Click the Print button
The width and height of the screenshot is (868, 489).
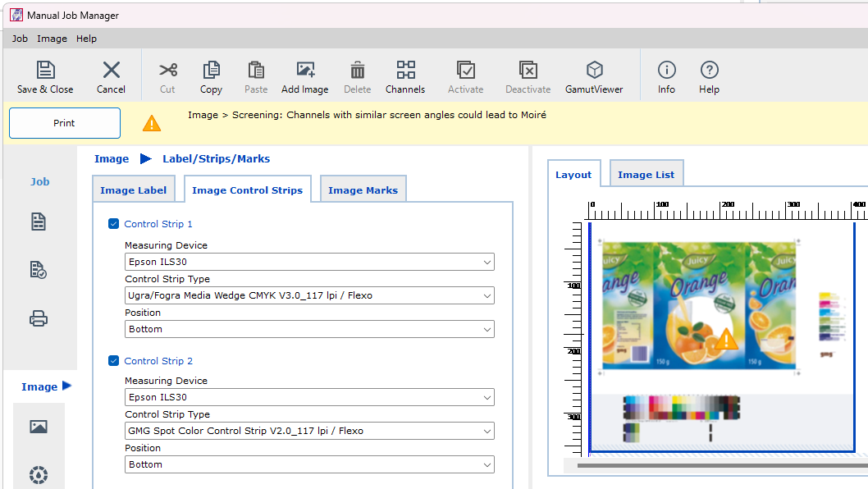coord(64,122)
